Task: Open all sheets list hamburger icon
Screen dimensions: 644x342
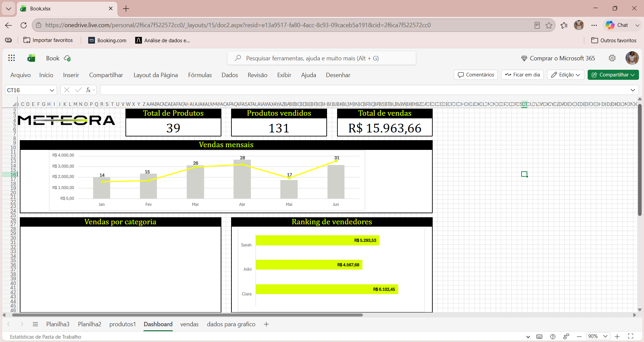Action: [x=35, y=324]
